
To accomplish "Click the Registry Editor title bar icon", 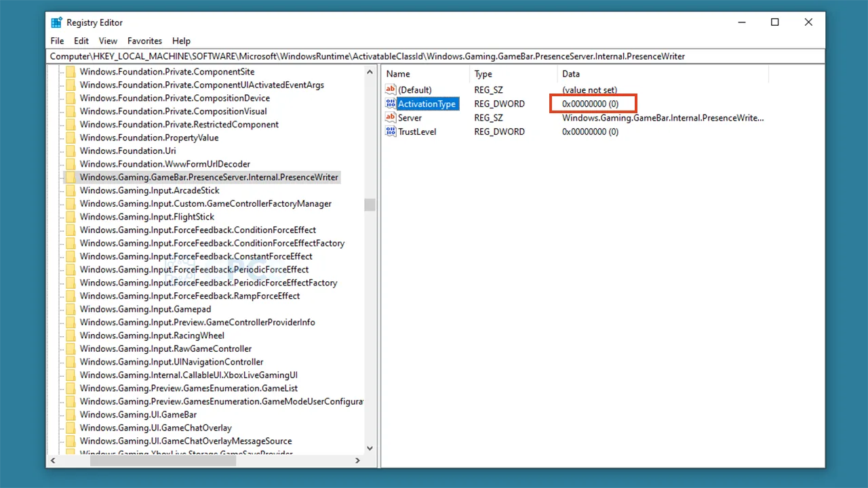I will coord(57,22).
